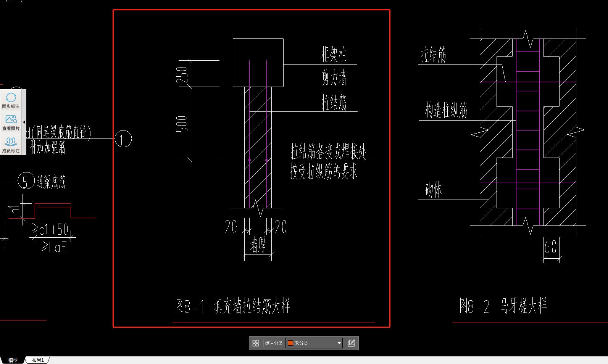
Task: Select the 框架柱 label text
Action: (334, 55)
